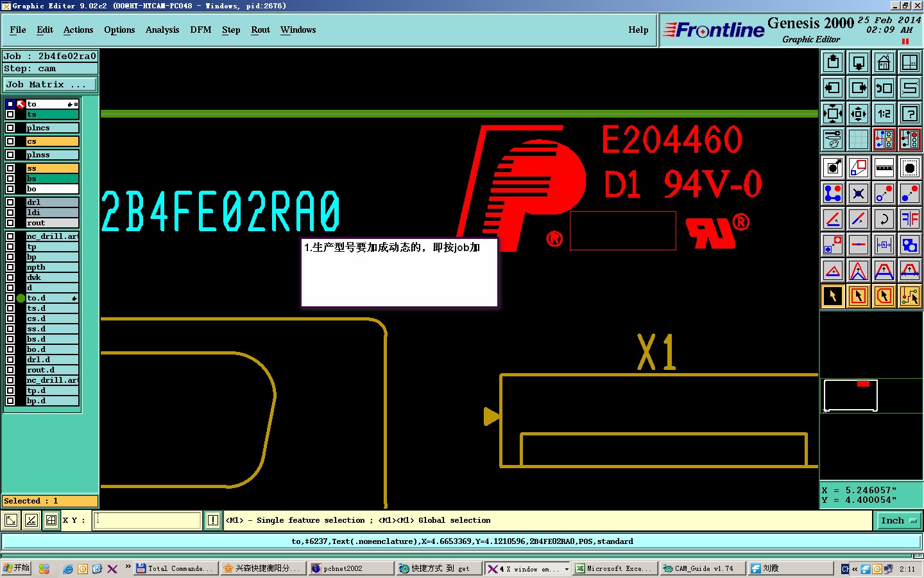Click the previous view undo-zoom icon
This screenshot has height=578, width=924.
point(884,88)
